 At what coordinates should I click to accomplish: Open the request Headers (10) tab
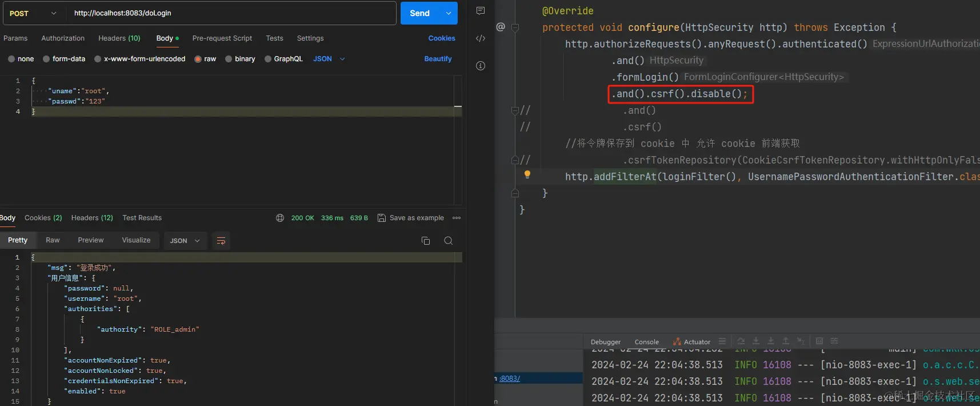pyautogui.click(x=119, y=38)
